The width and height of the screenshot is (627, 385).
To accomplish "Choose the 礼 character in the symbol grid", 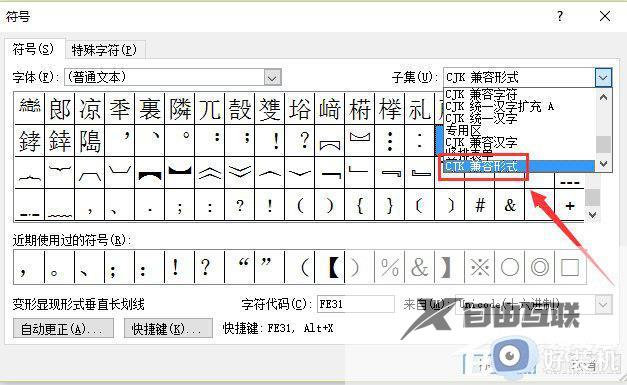I will (420, 109).
